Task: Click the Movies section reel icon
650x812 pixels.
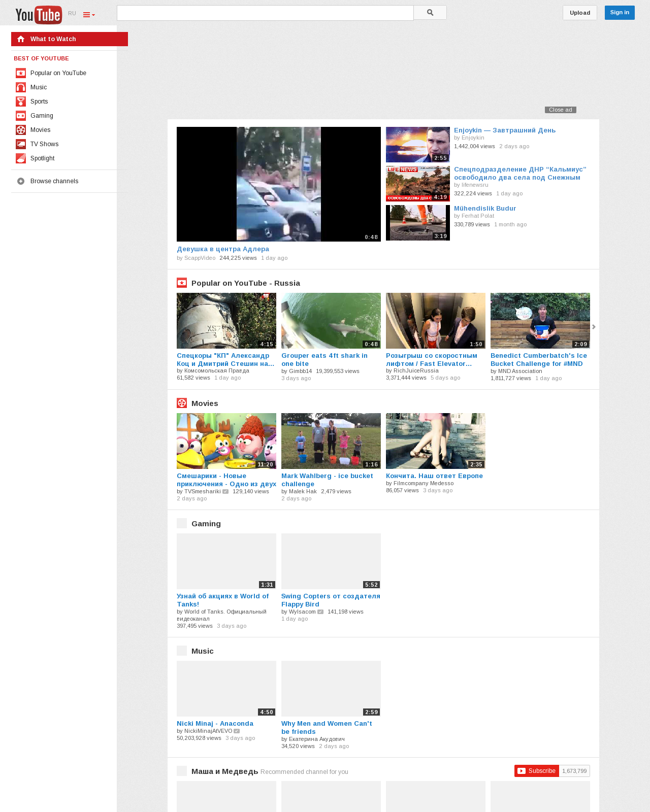Action: [182, 403]
